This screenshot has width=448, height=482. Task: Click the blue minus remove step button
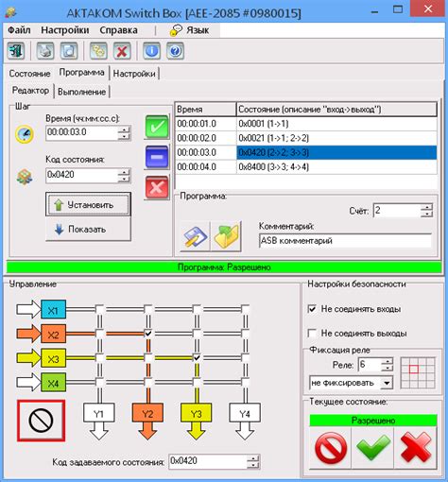tap(157, 157)
